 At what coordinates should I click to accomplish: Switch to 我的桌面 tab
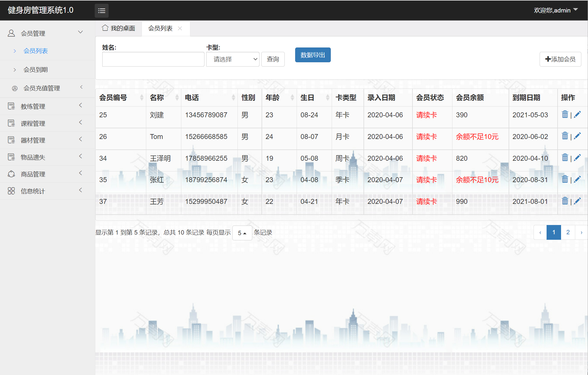(x=119, y=28)
